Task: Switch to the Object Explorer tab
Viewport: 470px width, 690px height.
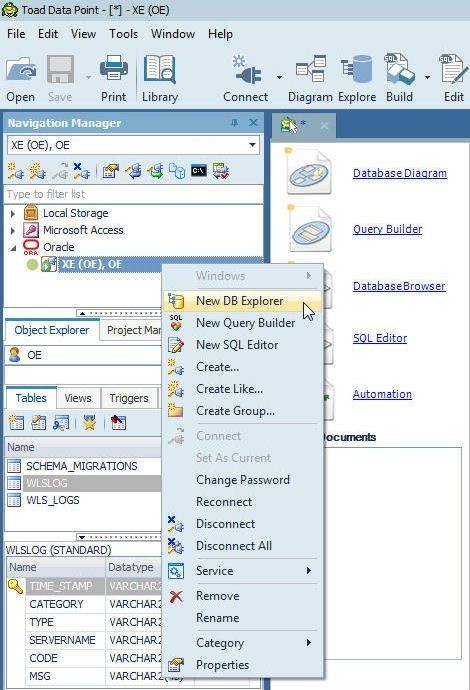Action: [51, 330]
